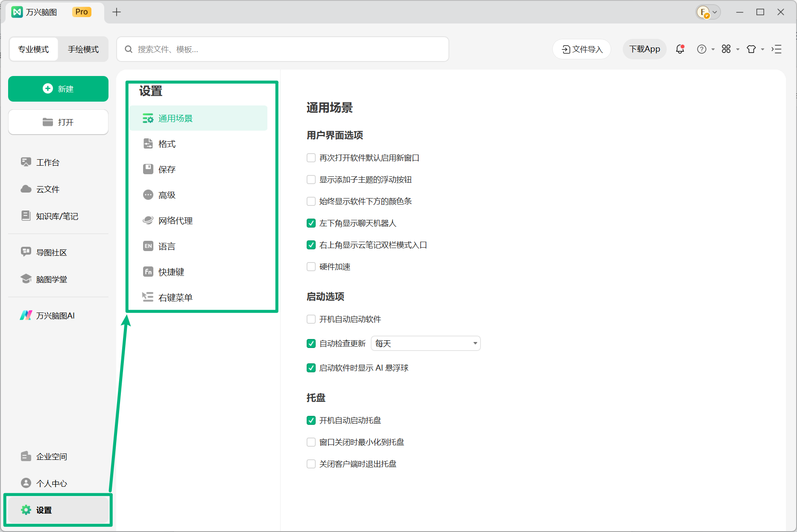The height and width of the screenshot is (532, 797).
Task: Enable 硬件加速 checkbox
Action: click(311, 267)
